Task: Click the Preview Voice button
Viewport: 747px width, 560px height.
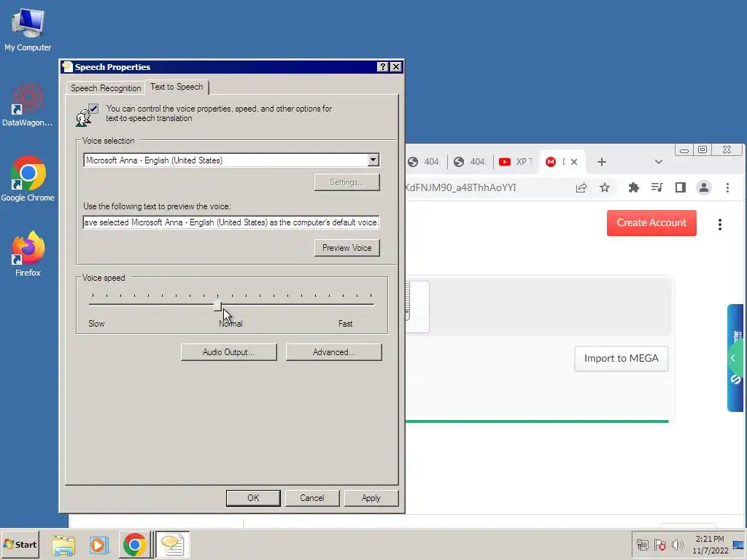Action: coord(347,248)
